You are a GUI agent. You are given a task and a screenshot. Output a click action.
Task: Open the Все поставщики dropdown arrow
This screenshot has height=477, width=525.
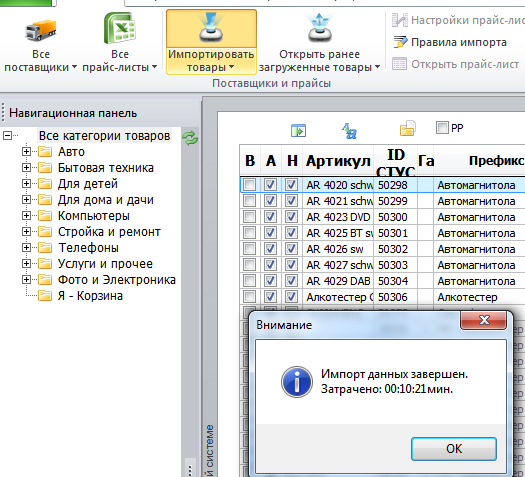(x=74, y=67)
